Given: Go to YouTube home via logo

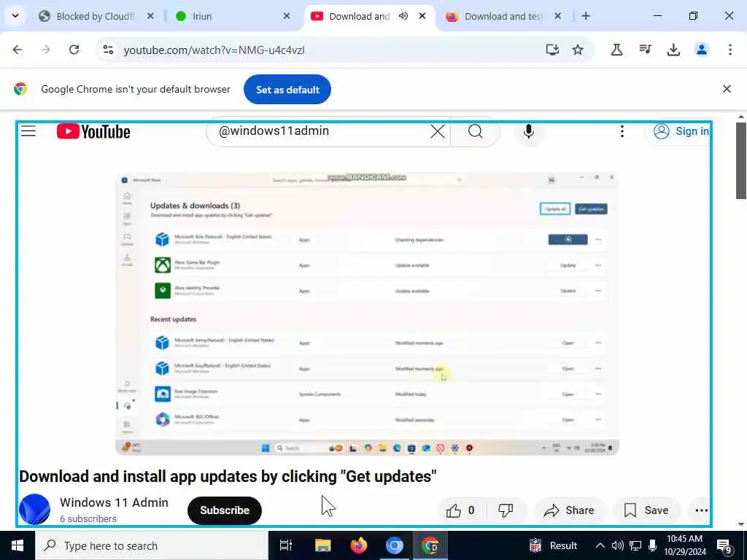Looking at the screenshot, I should pos(93,131).
